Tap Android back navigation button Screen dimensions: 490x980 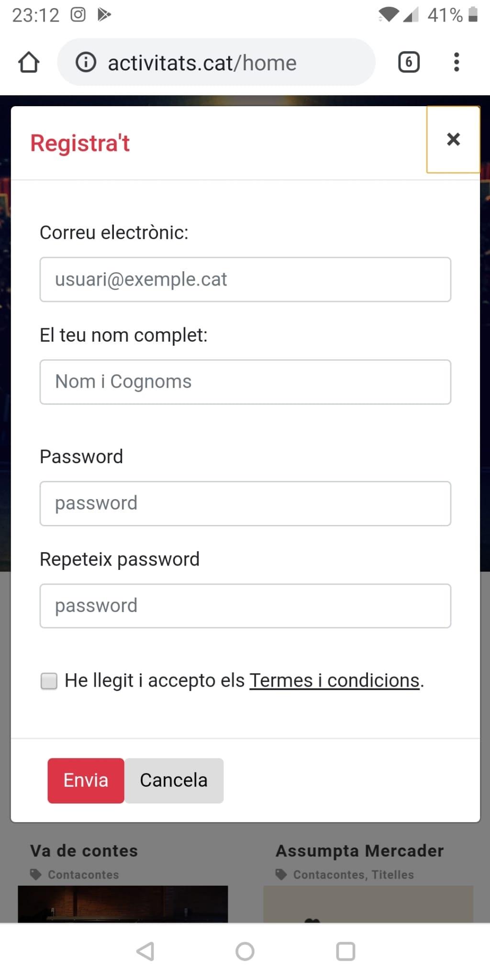coord(145,951)
